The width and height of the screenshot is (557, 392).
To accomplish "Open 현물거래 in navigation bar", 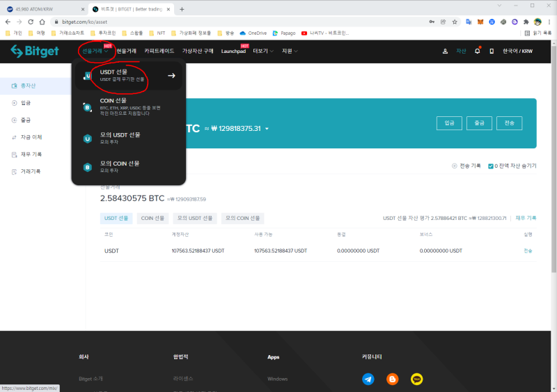I will (x=127, y=52).
